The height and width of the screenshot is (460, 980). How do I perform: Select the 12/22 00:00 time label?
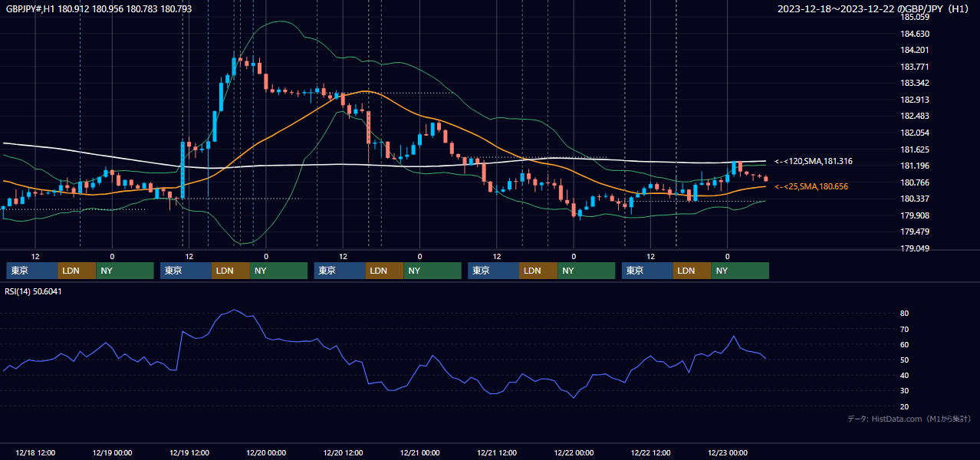pos(574,452)
